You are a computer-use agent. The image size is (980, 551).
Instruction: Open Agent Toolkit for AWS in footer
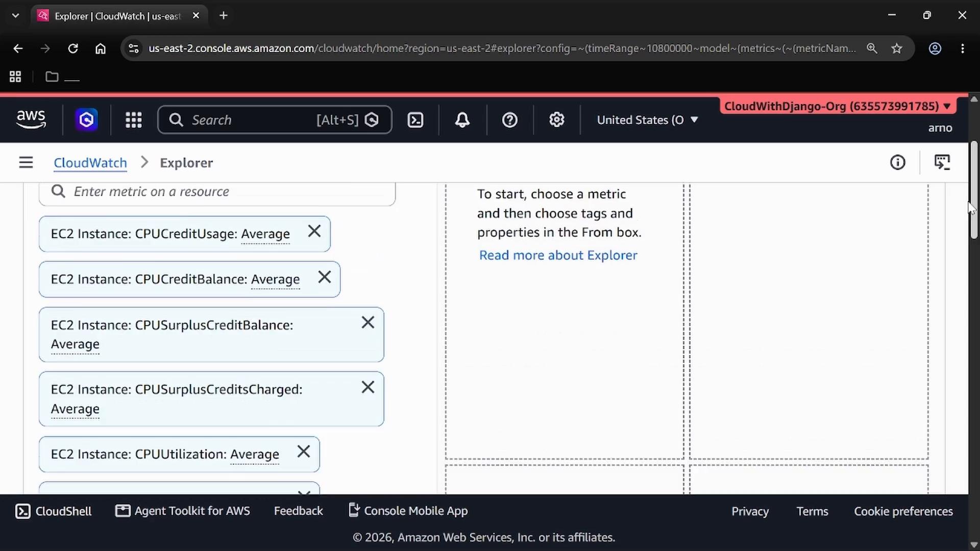click(x=183, y=511)
